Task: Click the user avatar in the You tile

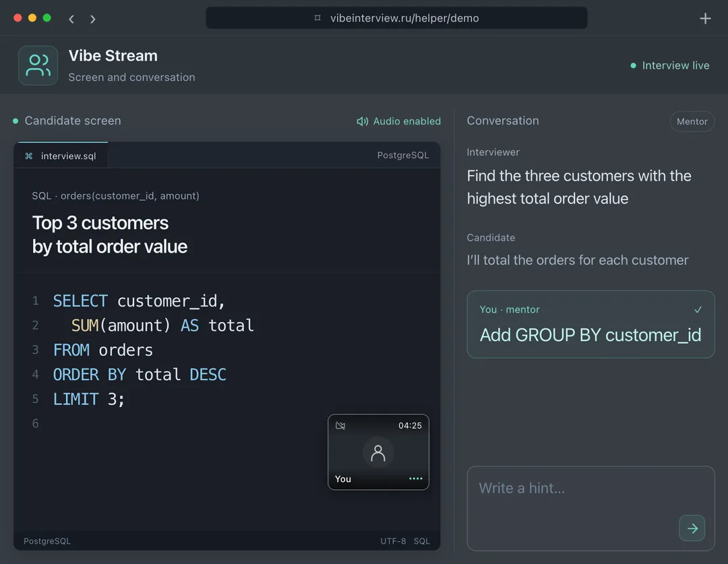Action: (x=378, y=453)
